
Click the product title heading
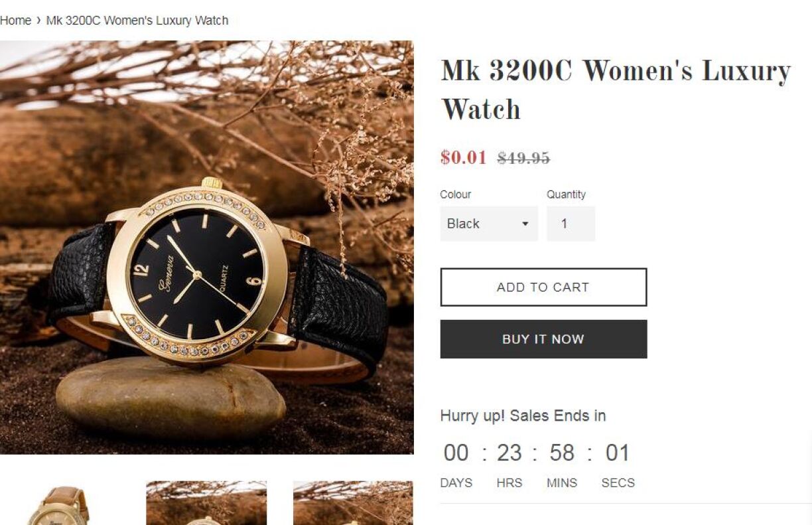616,90
